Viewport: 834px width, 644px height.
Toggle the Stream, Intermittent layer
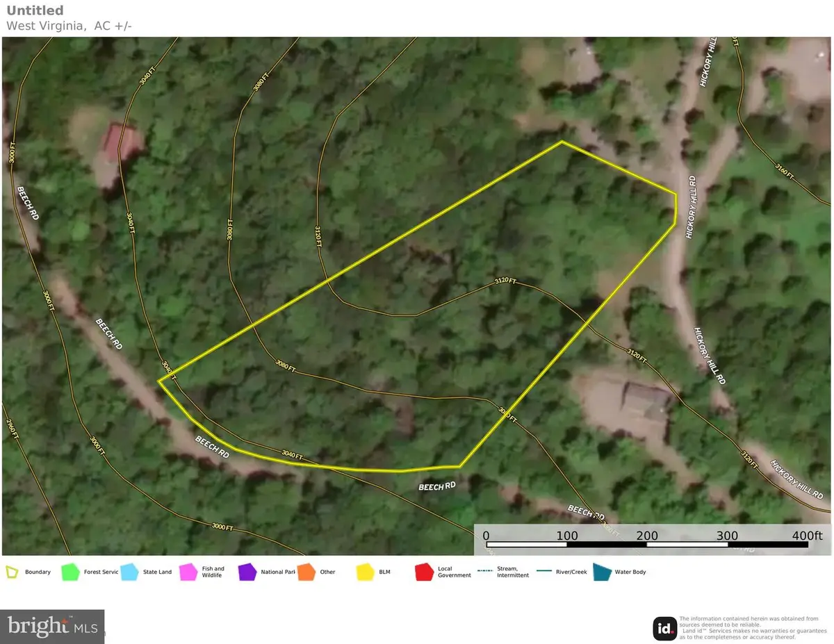(484, 572)
